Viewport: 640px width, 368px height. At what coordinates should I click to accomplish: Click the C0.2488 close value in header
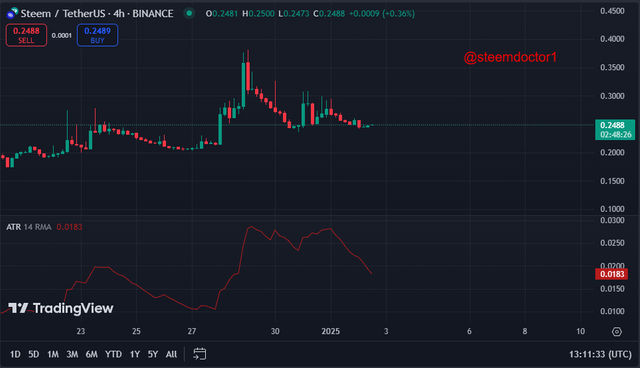coord(329,13)
